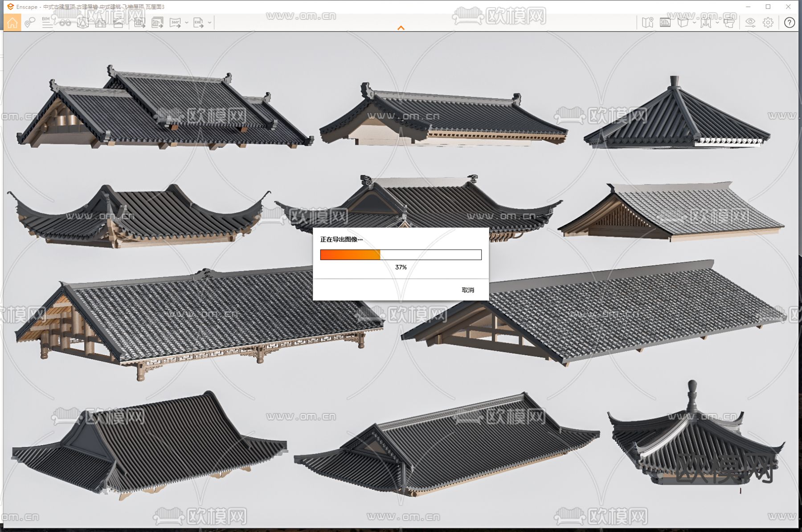The height and width of the screenshot is (532, 802).
Task: Collapse the toolbar using the orange chevron
Action: (x=401, y=28)
